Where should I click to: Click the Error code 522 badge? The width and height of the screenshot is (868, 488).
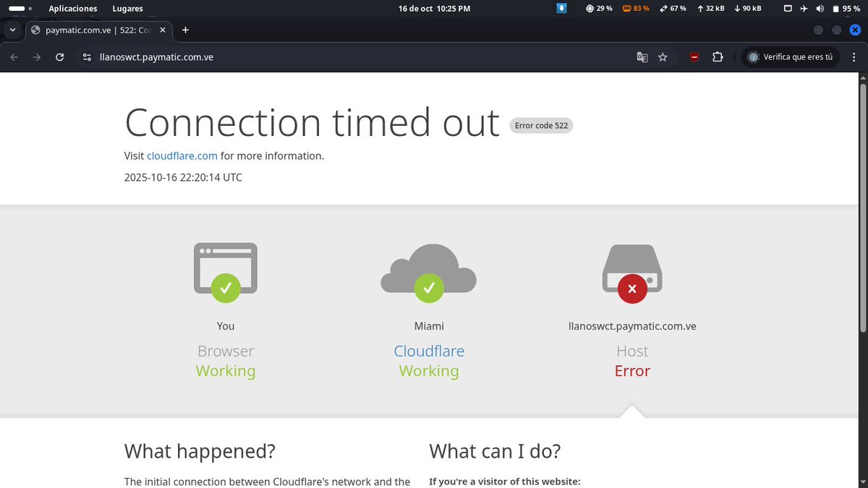[541, 125]
